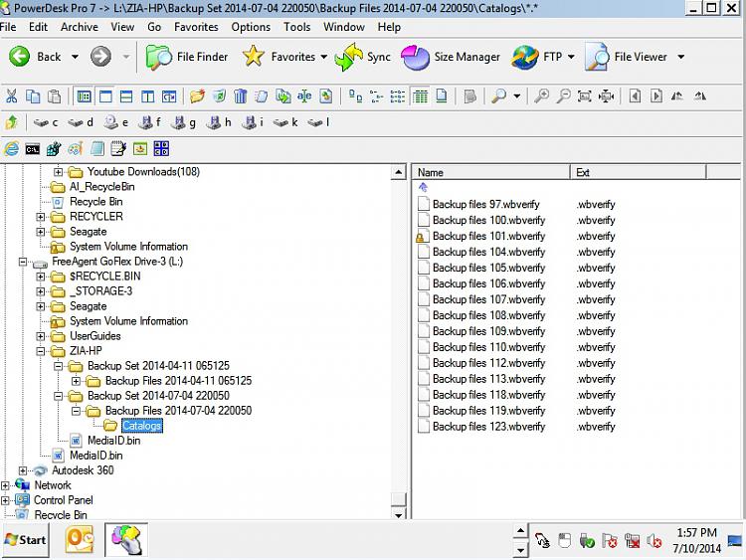Open the Archive menu
The width and height of the screenshot is (746, 560).
tap(79, 27)
